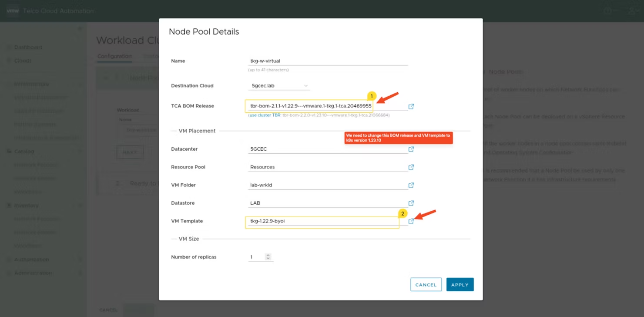Open the help icon in the header

[x=607, y=10]
